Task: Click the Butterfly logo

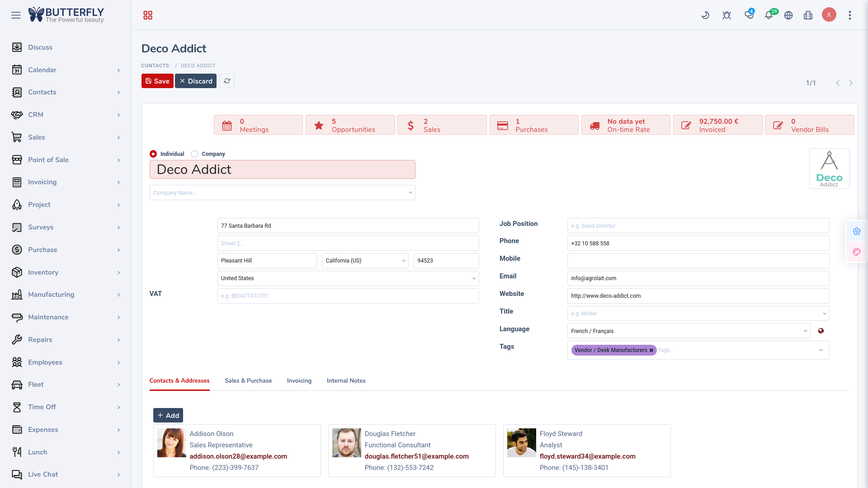Action: [x=66, y=15]
